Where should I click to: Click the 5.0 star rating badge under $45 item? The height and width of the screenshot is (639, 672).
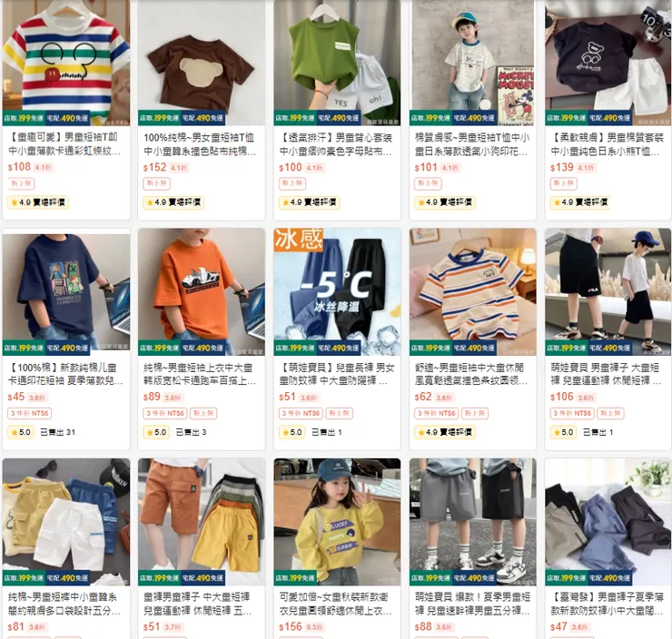21,432
